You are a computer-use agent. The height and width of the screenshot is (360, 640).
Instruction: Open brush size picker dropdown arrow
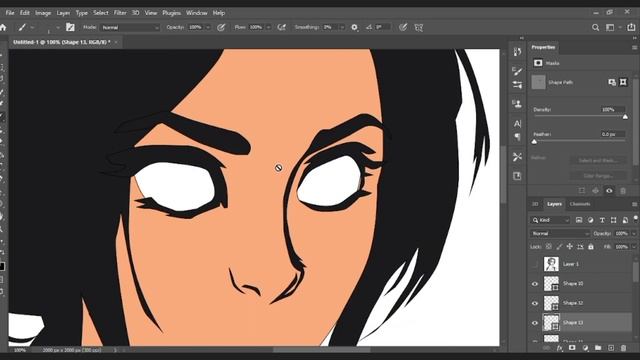click(x=58, y=27)
